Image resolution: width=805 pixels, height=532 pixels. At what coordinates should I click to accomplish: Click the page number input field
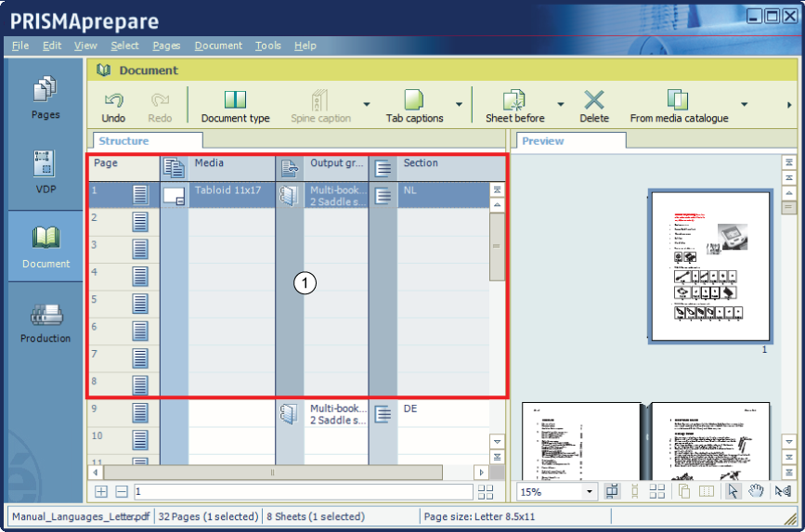coord(304,492)
